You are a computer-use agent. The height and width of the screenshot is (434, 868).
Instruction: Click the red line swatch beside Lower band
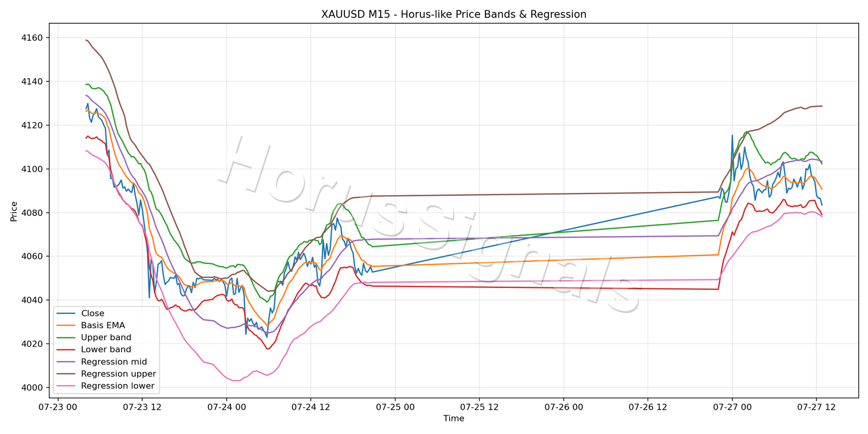[x=66, y=350]
